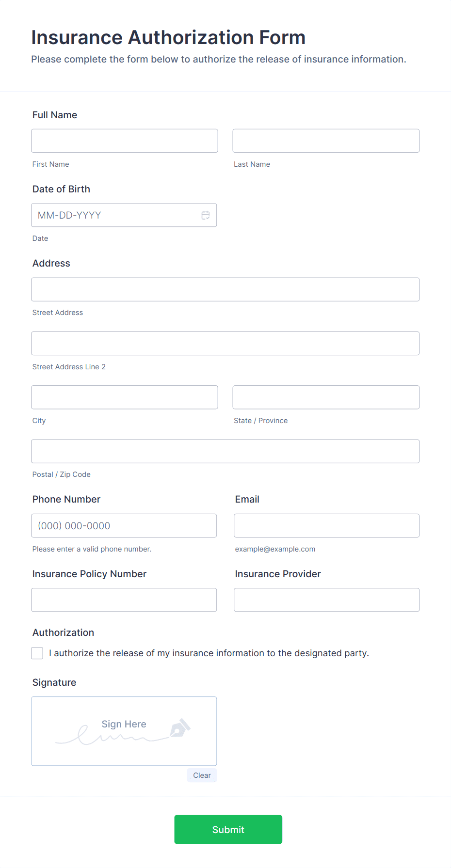Click the Phone Number input
The height and width of the screenshot is (868, 451).
click(124, 525)
